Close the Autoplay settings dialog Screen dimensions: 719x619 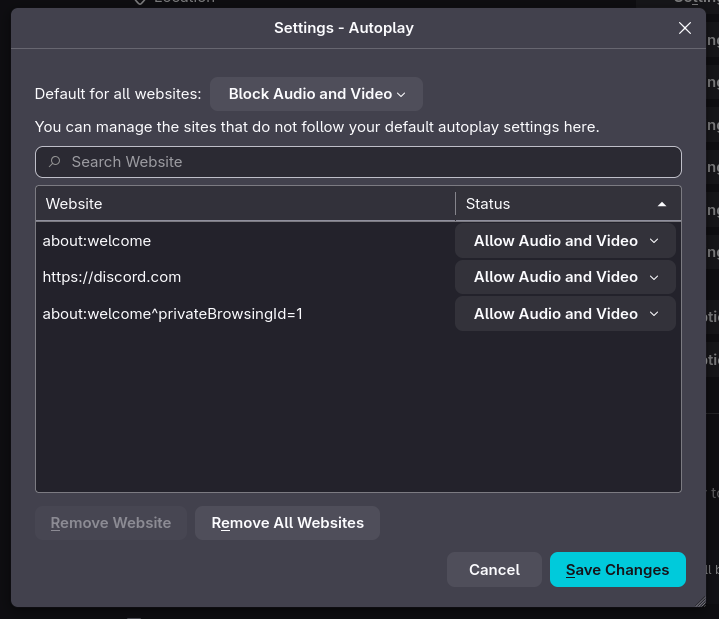click(685, 28)
